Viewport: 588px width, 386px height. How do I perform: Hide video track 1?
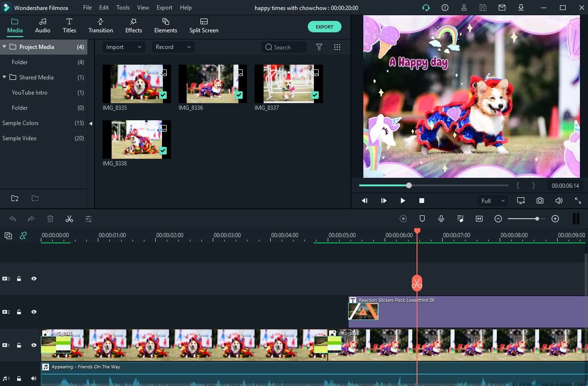(34, 345)
